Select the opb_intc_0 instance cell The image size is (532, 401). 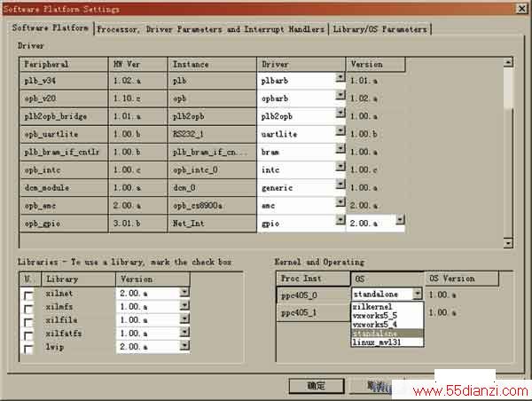(x=212, y=169)
